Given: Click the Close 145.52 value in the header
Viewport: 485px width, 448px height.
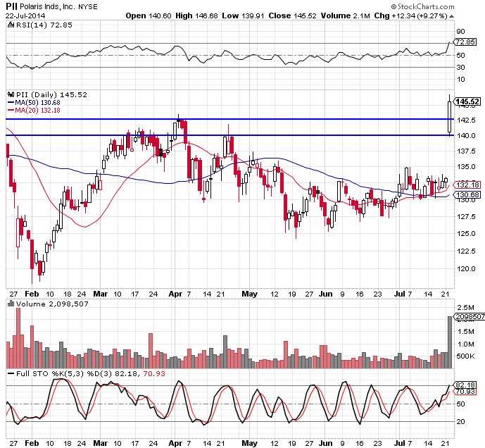Looking at the screenshot, I should pos(292,15).
